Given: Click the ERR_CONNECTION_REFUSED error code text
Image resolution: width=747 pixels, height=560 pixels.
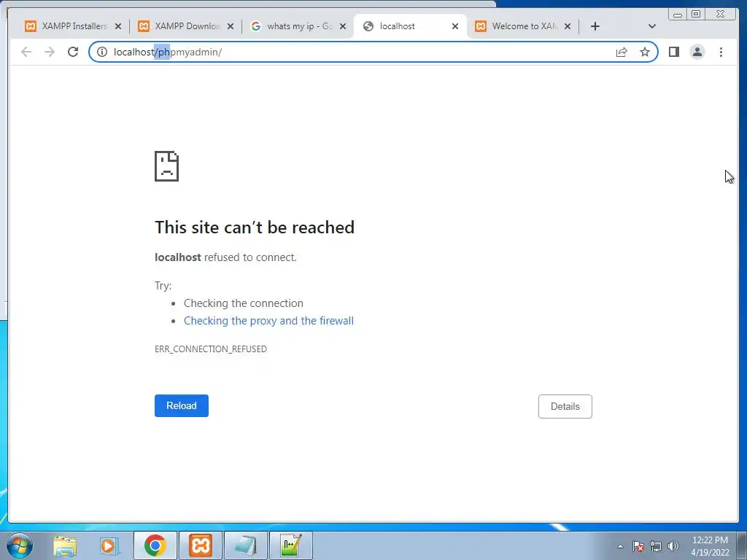Looking at the screenshot, I should pos(211,349).
